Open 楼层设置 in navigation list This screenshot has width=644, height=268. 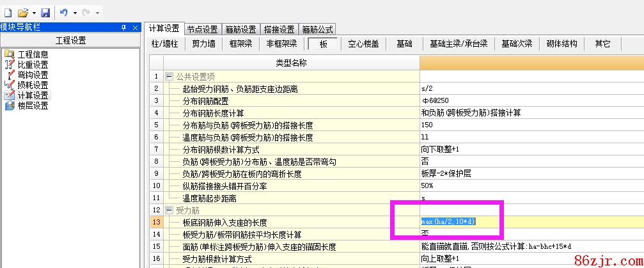32,106
